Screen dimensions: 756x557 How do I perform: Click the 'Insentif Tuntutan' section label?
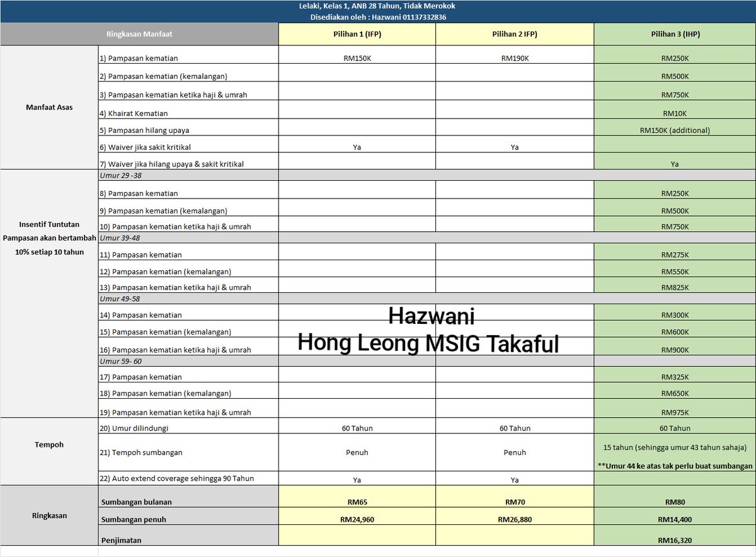[50, 224]
